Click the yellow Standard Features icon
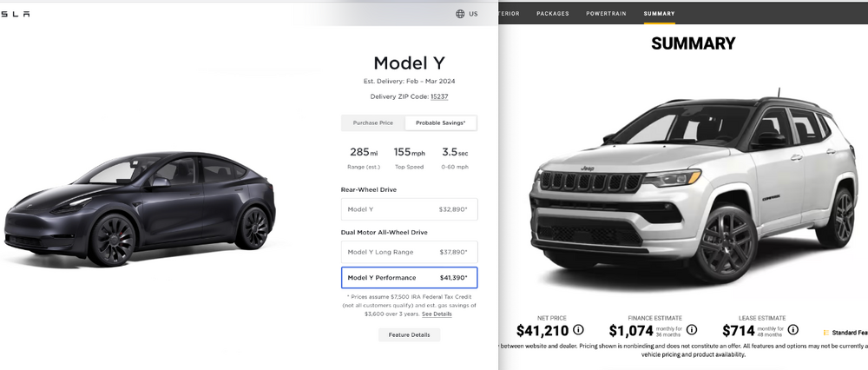This screenshot has width=868, height=370. point(826,333)
